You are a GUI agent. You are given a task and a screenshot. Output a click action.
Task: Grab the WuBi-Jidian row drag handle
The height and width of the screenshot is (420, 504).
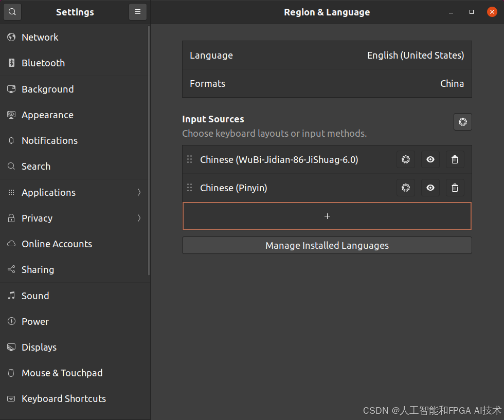point(190,159)
